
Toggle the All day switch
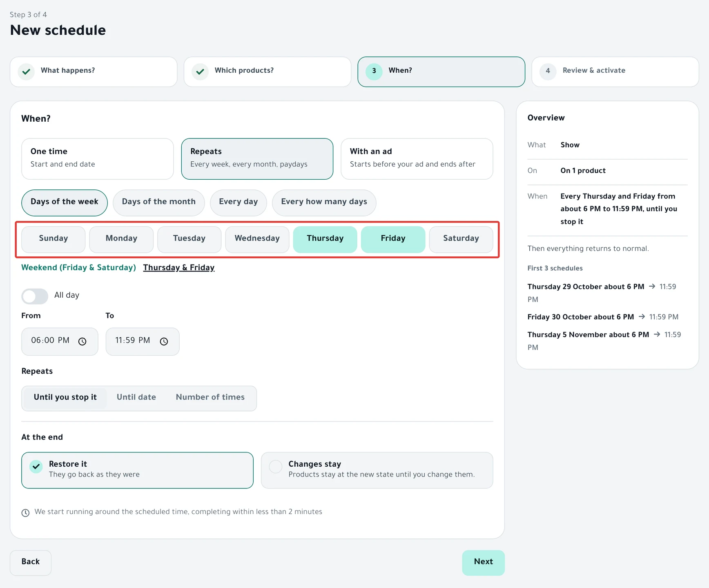click(x=35, y=296)
